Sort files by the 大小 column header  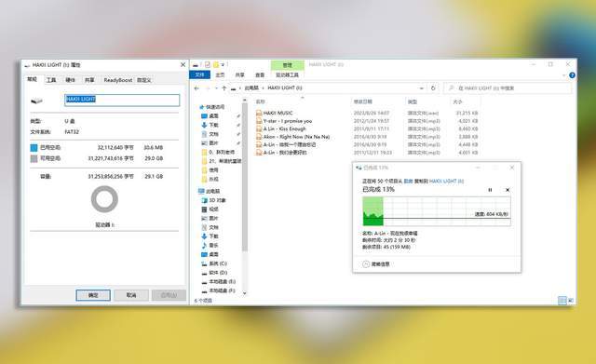pos(457,101)
